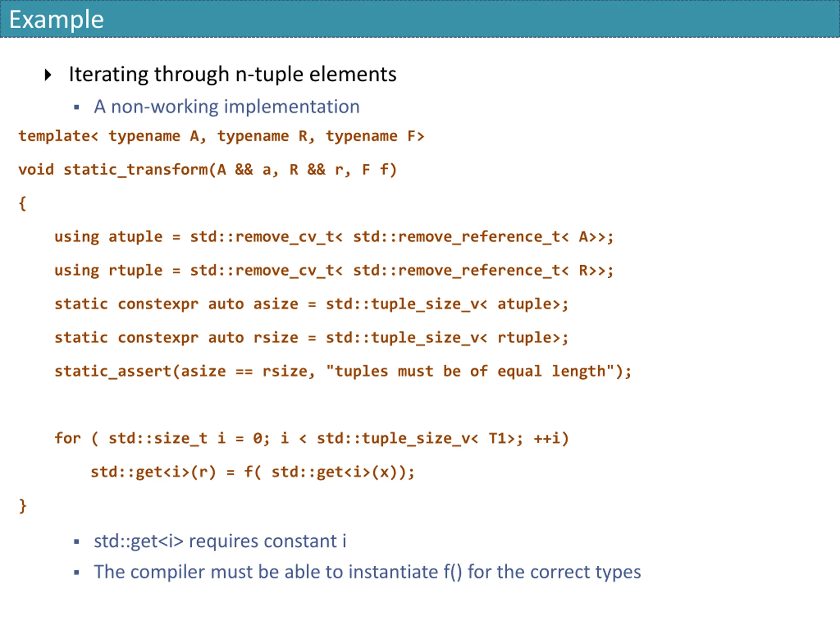Image resolution: width=840 pixels, height=630 pixels.
Task: Click the static constexpr auto rsize line
Action: (x=311, y=338)
